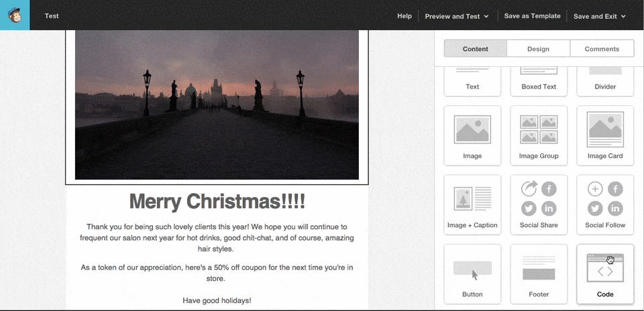Open the Preview and Test dropdown
This screenshot has width=644, height=311.
456,16
